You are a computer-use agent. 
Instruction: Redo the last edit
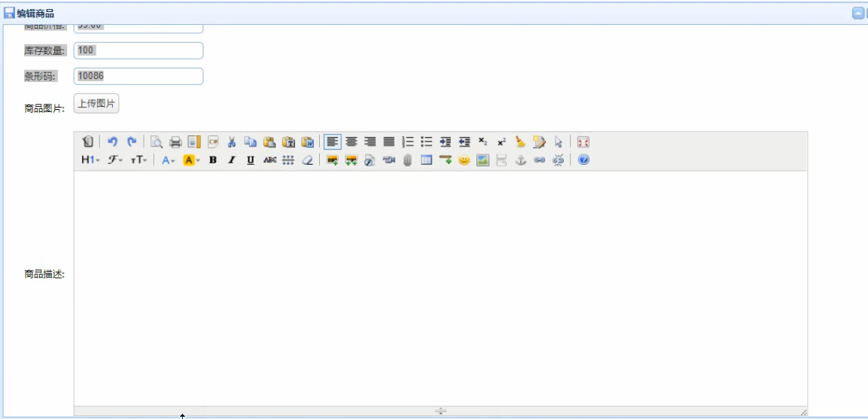click(x=132, y=142)
